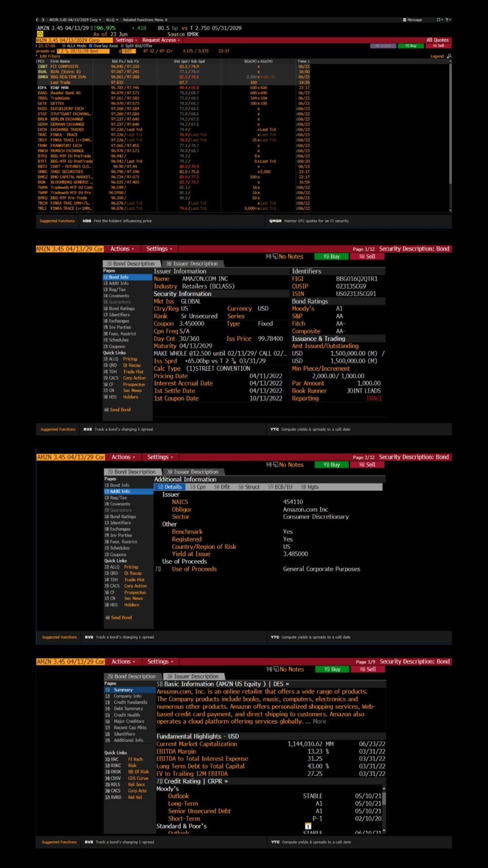Click the HDS suggested function in the ALLQ quotes panel
The width and height of the screenshot is (488, 868).
(x=117, y=221)
